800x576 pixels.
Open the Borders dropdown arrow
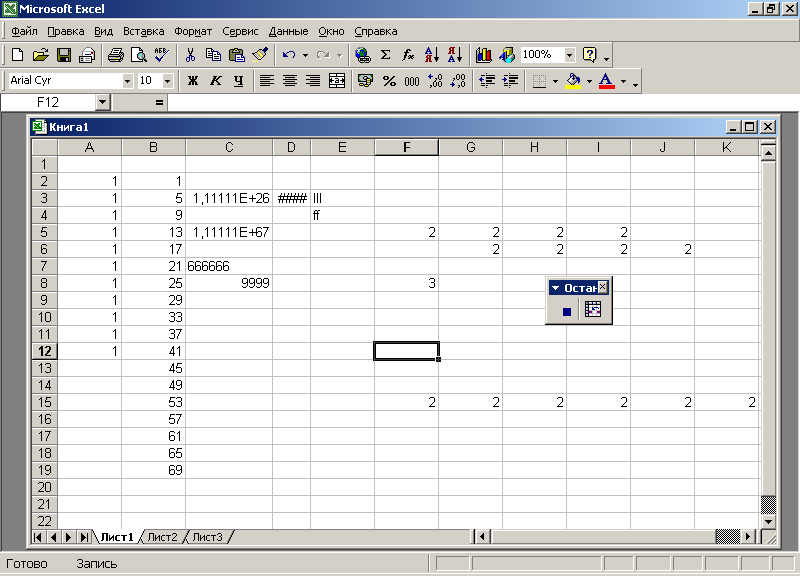tap(555, 81)
